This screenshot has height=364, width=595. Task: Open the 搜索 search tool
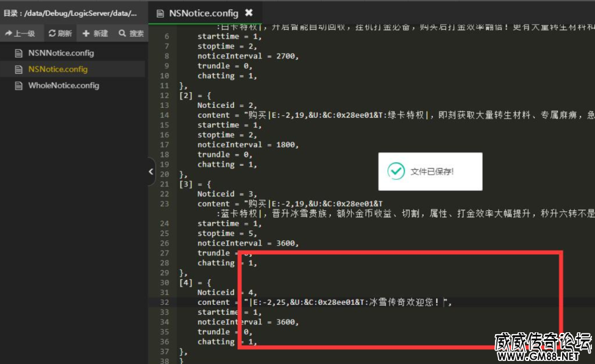tap(131, 34)
